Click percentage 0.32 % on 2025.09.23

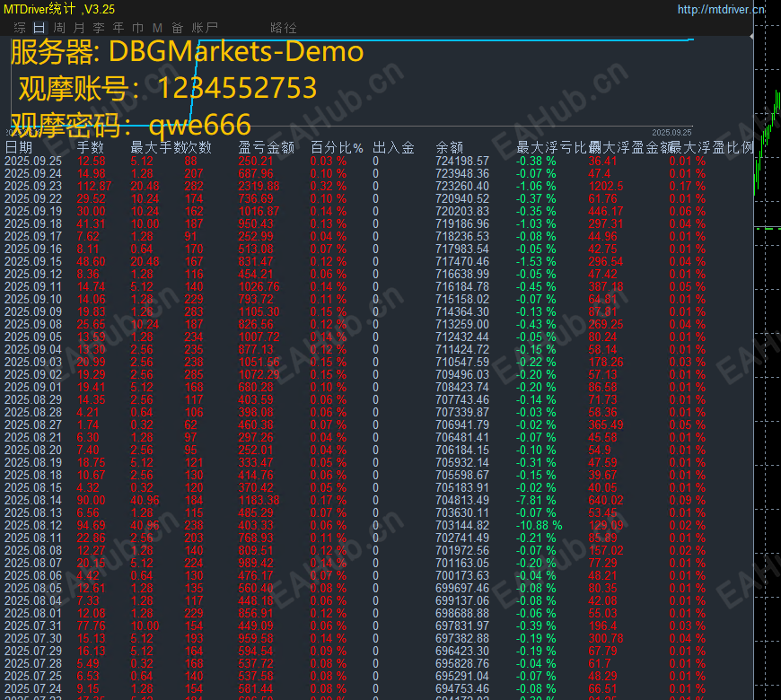(x=329, y=186)
